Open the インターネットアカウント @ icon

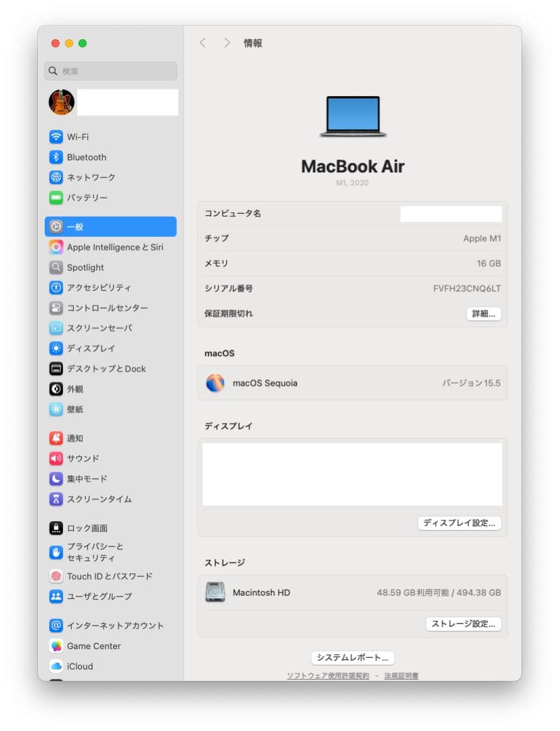coord(56,625)
